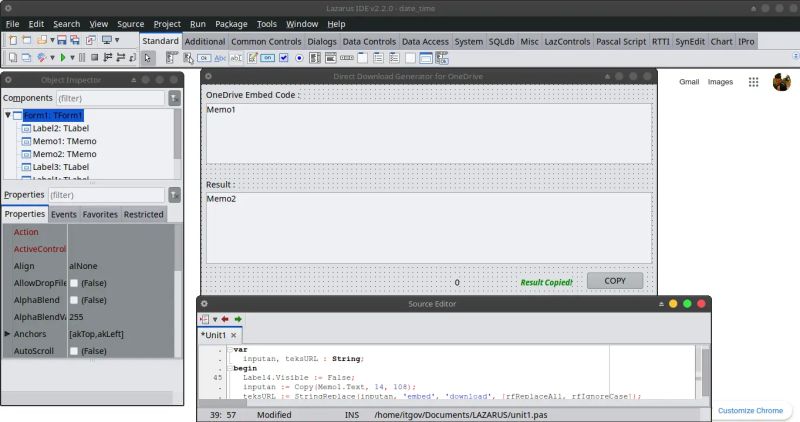Image resolution: width=800 pixels, height=422 pixels.
Task: Click the Stop execution icon
Action: [94, 58]
